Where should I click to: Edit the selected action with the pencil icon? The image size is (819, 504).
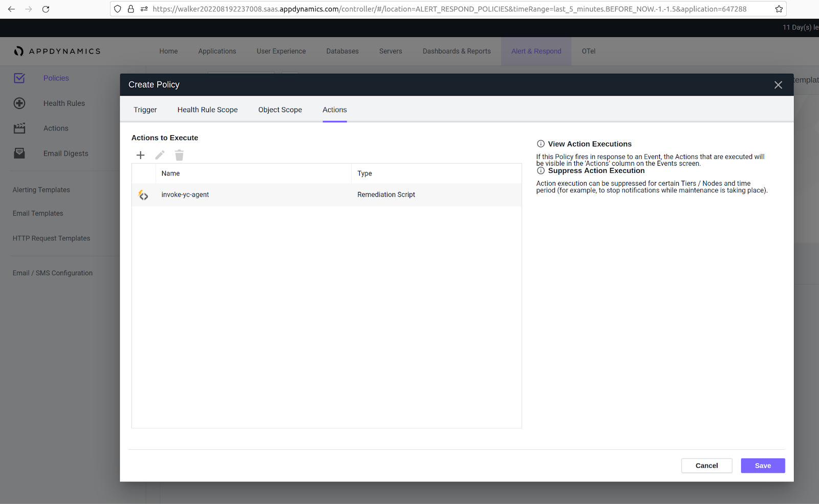(160, 155)
